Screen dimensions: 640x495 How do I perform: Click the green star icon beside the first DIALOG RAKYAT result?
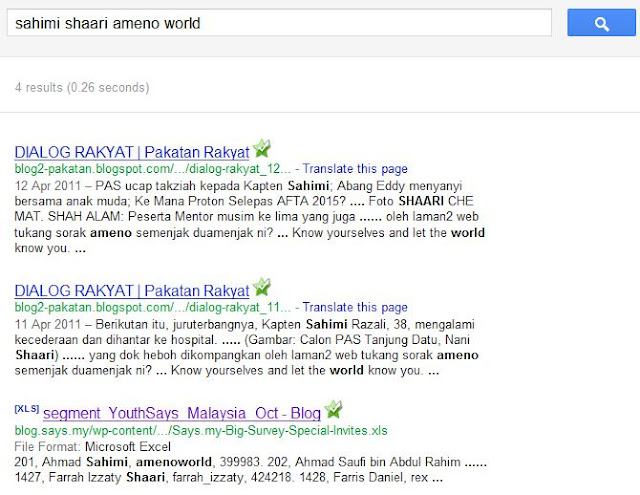tap(261, 149)
